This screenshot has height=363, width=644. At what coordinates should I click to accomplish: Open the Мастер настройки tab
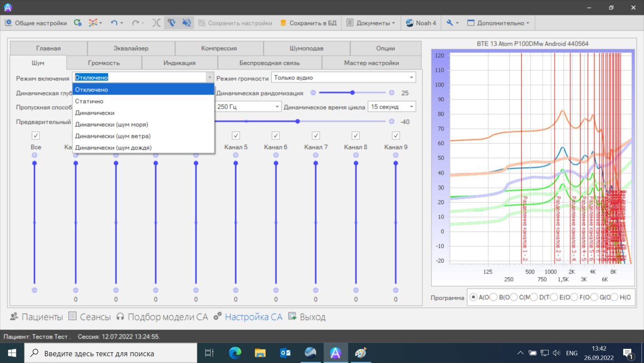click(371, 63)
